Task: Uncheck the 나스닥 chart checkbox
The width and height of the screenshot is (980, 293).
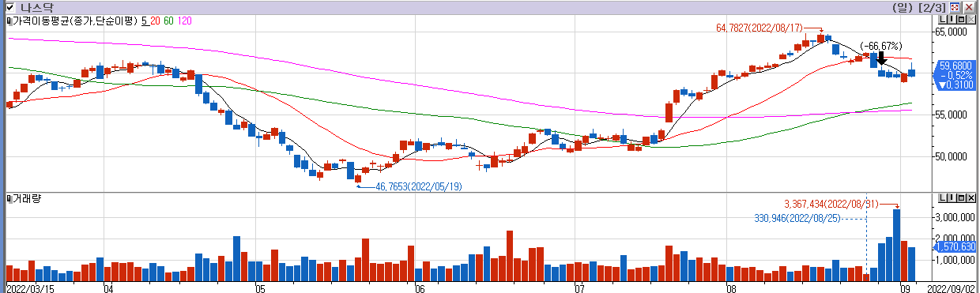Action: pyautogui.click(x=9, y=7)
